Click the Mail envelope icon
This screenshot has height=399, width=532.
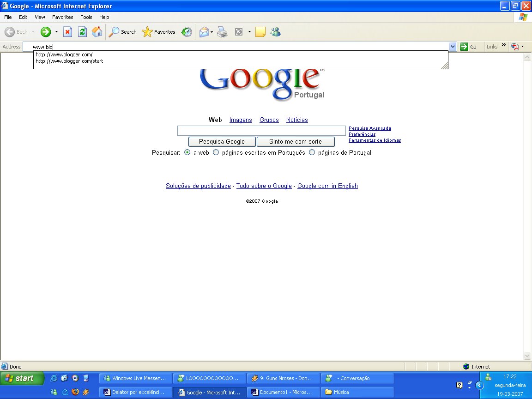204,32
